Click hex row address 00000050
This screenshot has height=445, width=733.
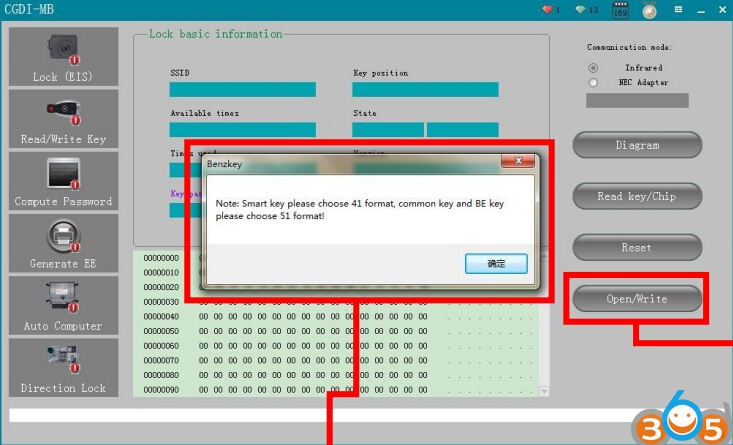pyautogui.click(x=161, y=331)
